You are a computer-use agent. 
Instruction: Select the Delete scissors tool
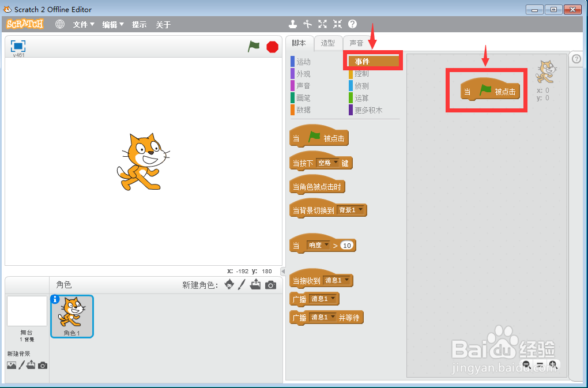click(x=307, y=24)
